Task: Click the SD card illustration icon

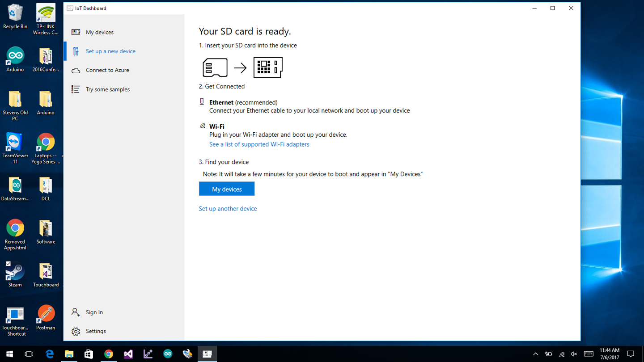Action: (x=215, y=68)
